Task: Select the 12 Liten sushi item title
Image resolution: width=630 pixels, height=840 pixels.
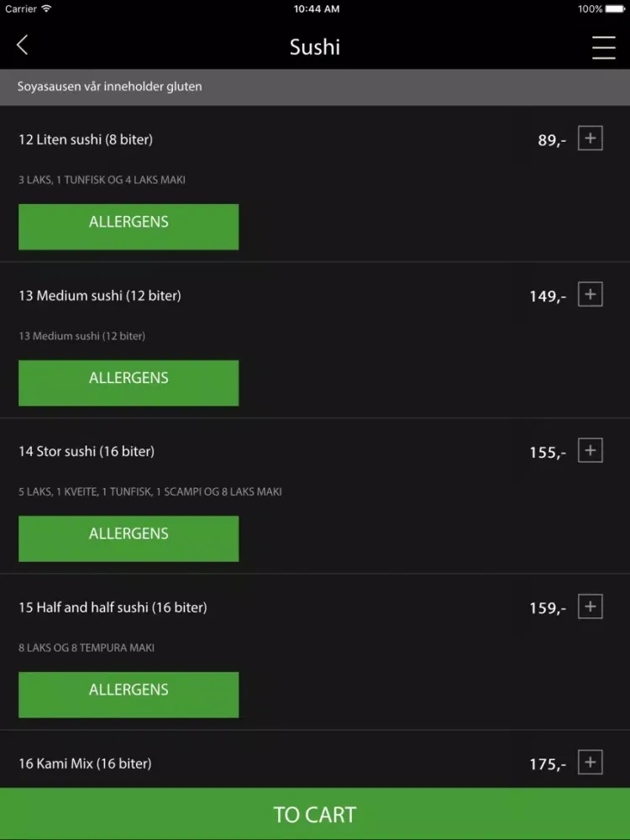Action: pyautogui.click(x=86, y=139)
